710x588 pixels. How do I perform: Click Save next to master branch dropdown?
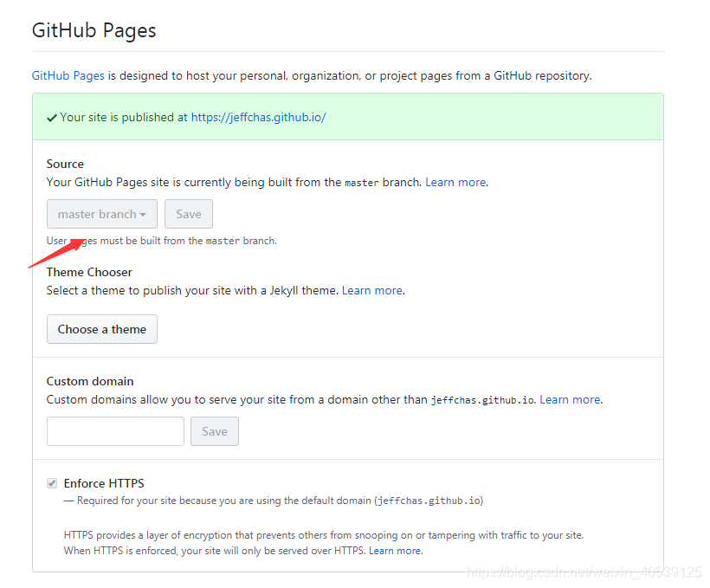pos(189,214)
